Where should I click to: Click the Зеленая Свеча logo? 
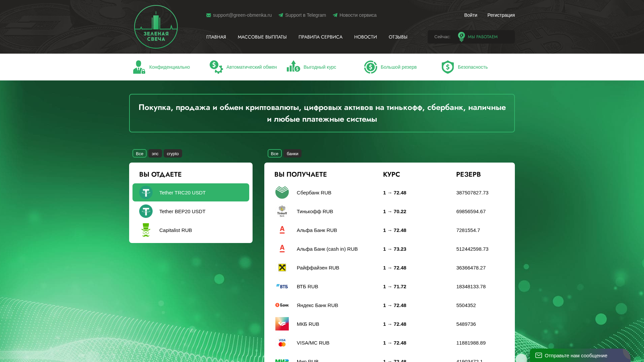(x=156, y=27)
